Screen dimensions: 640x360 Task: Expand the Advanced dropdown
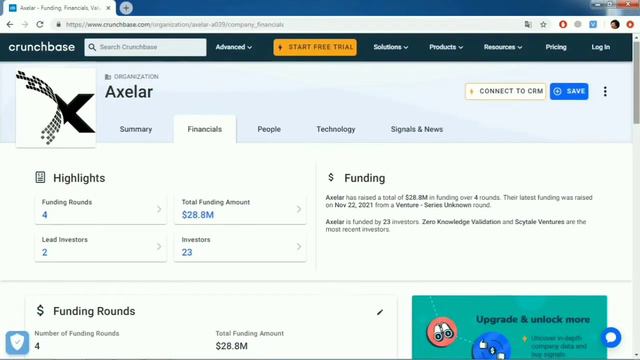pos(233,47)
